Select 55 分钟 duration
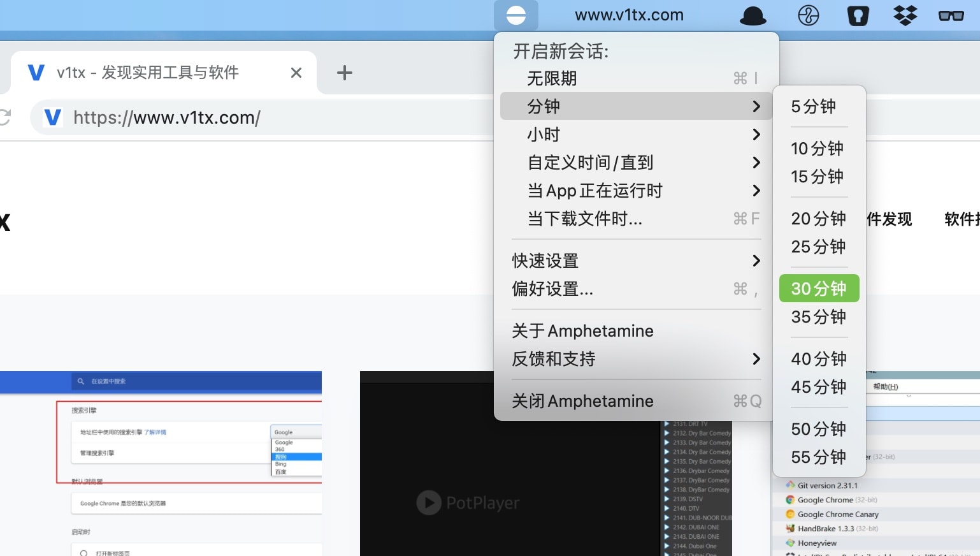The image size is (980, 556). [819, 457]
